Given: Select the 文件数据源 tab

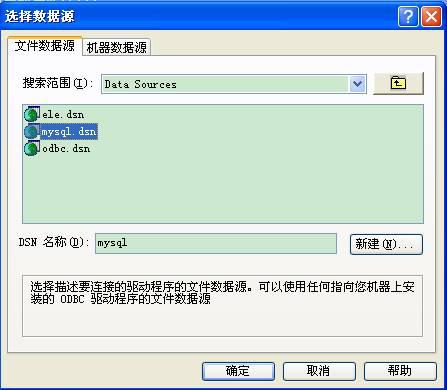Looking at the screenshot, I should tap(45, 45).
